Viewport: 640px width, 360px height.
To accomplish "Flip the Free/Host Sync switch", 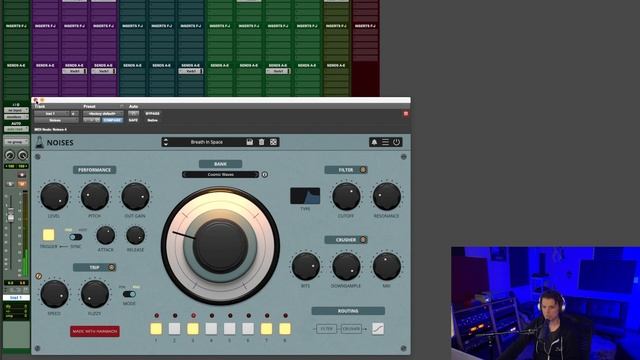I will [x=76, y=237].
